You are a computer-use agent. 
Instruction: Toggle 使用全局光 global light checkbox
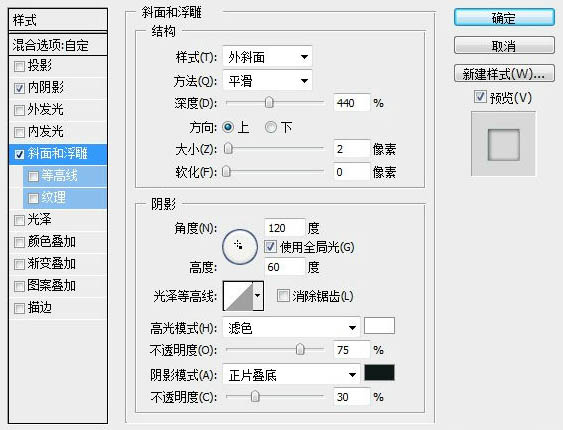tap(270, 247)
